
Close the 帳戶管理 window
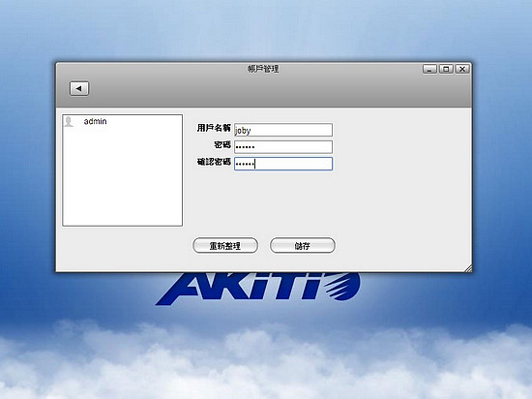coord(462,69)
